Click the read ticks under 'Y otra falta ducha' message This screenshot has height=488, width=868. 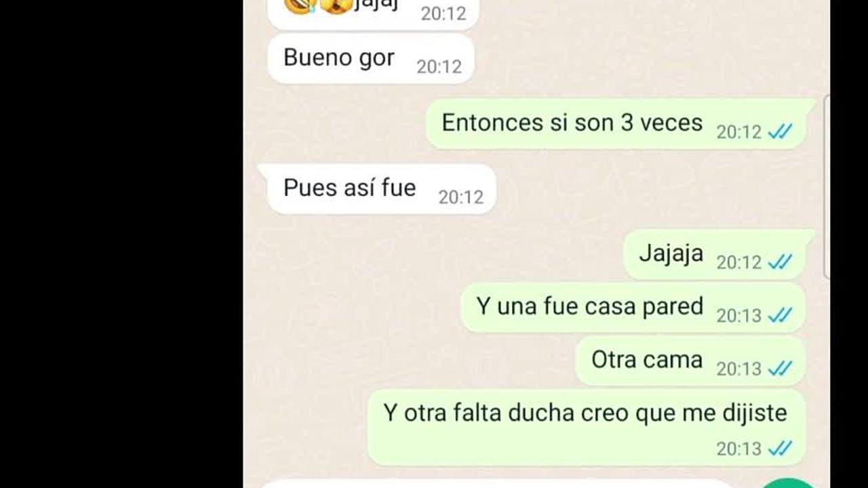click(x=780, y=448)
